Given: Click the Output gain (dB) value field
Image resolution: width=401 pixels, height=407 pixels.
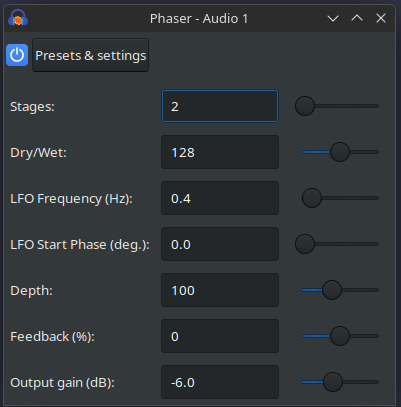Looking at the screenshot, I should pos(220,382).
